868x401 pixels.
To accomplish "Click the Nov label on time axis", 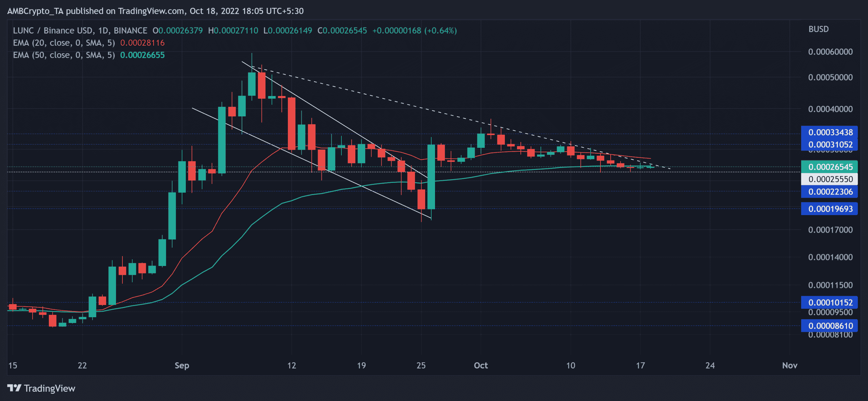I will point(790,365).
